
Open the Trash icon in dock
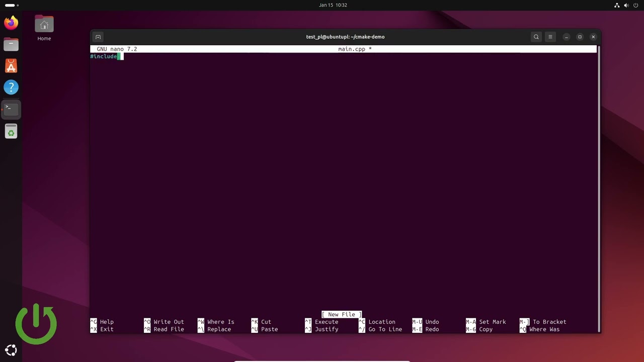click(x=11, y=131)
